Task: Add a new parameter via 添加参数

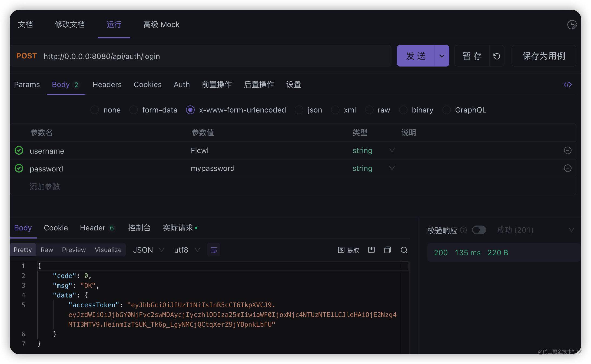Action: pyautogui.click(x=45, y=186)
